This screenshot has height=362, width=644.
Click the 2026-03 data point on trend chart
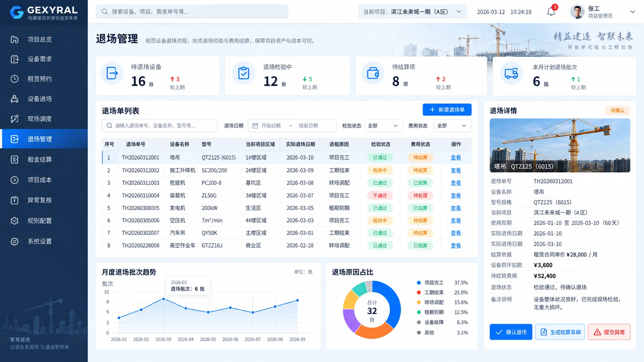click(x=164, y=299)
